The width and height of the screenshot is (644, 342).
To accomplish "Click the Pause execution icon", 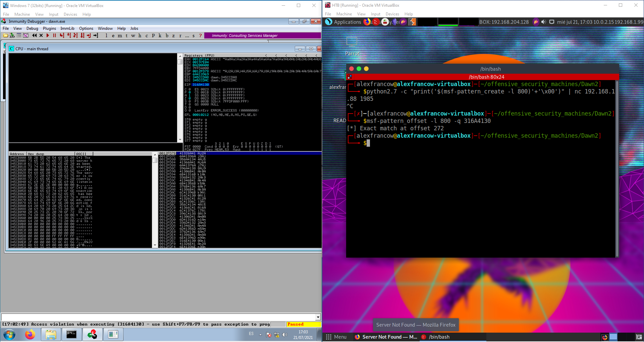I will point(54,36).
